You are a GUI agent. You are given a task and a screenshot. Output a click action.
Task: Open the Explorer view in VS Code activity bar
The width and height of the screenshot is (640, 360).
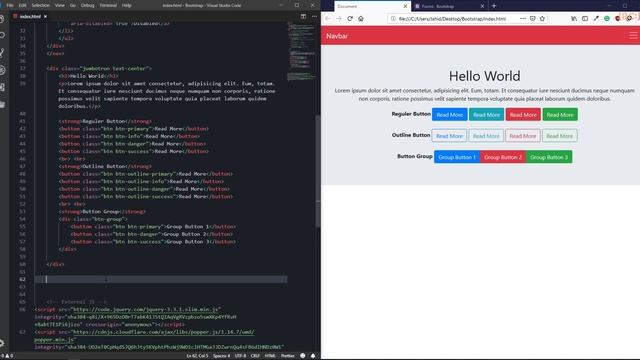click(2, 19)
